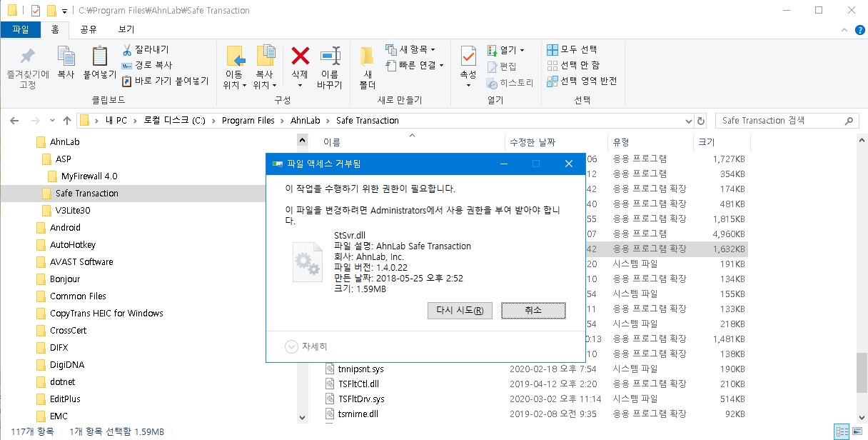Screen dimensions: 868x440
Task: Open the Move to (이동 위치) menu
Action: 234,67
